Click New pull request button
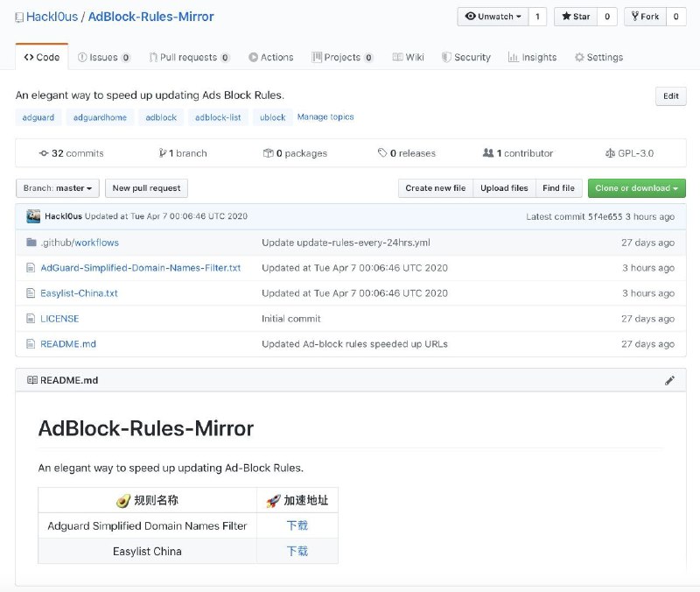The width and height of the screenshot is (700, 592). coord(146,188)
